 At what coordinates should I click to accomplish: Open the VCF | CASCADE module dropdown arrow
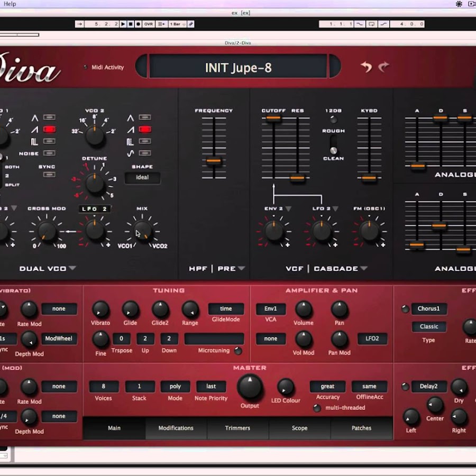tap(364, 268)
